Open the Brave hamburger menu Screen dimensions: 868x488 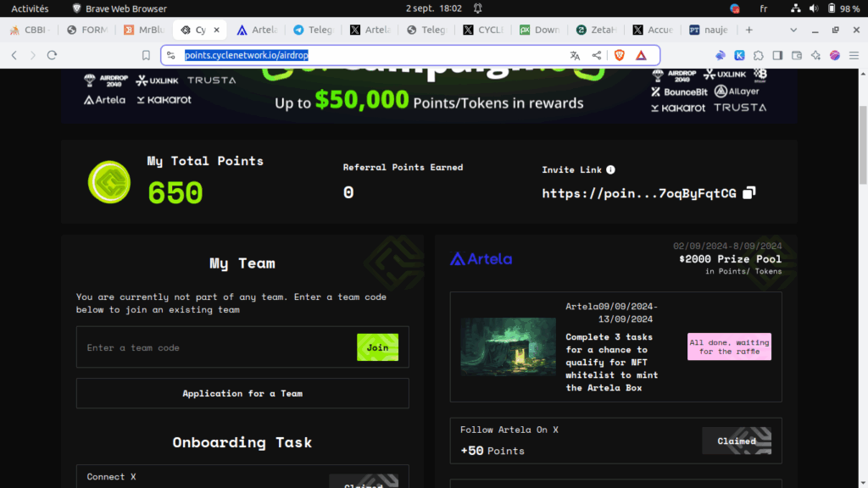[854, 55]
